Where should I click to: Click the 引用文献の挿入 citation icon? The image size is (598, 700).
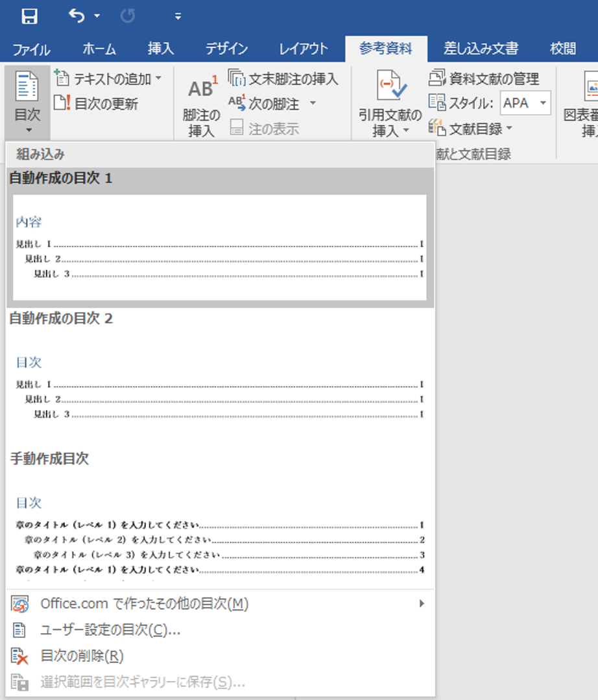pos(390,87)
